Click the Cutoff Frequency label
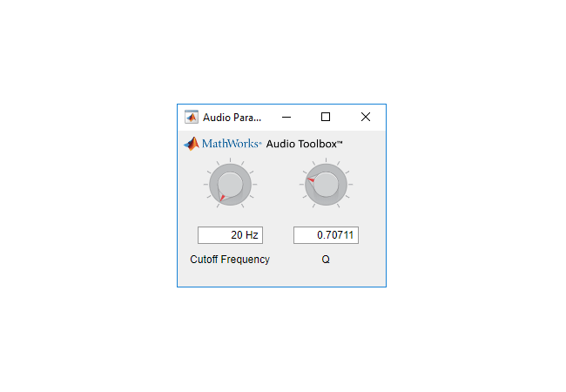Viewport: 566px width, 392px height. 230,260
